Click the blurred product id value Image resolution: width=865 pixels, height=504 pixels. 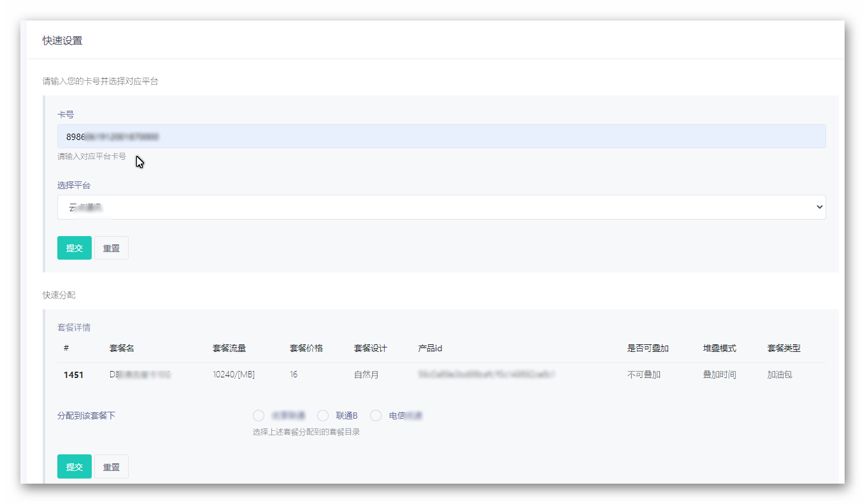point(487,375)
